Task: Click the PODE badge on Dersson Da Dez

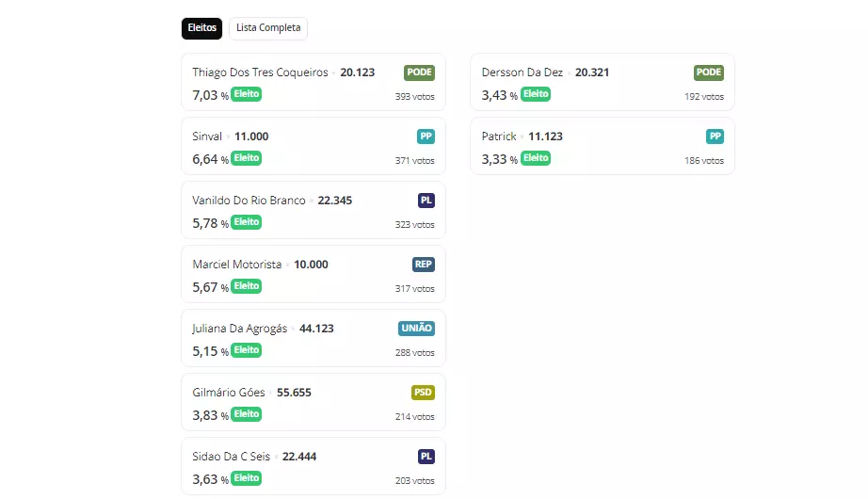Action: [x=708, y=72]
